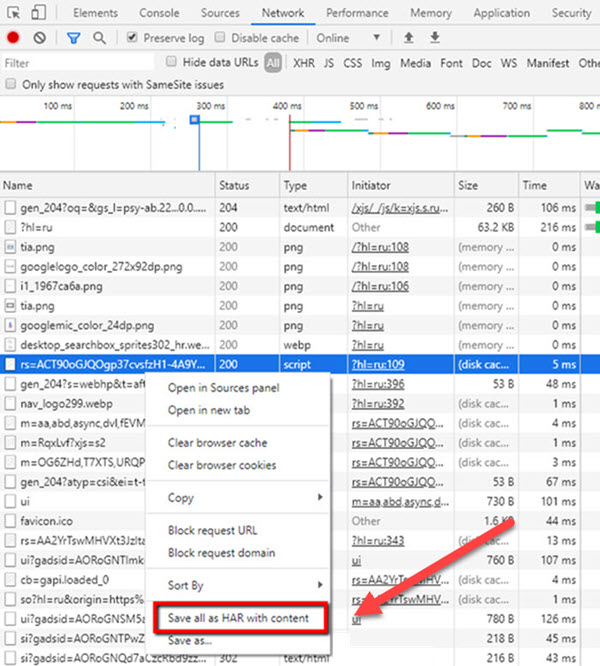Image resolution: width=600 pixels, height=666 pixels.
Task: Click the Filter text input
Action: click(x=78, y=63)
